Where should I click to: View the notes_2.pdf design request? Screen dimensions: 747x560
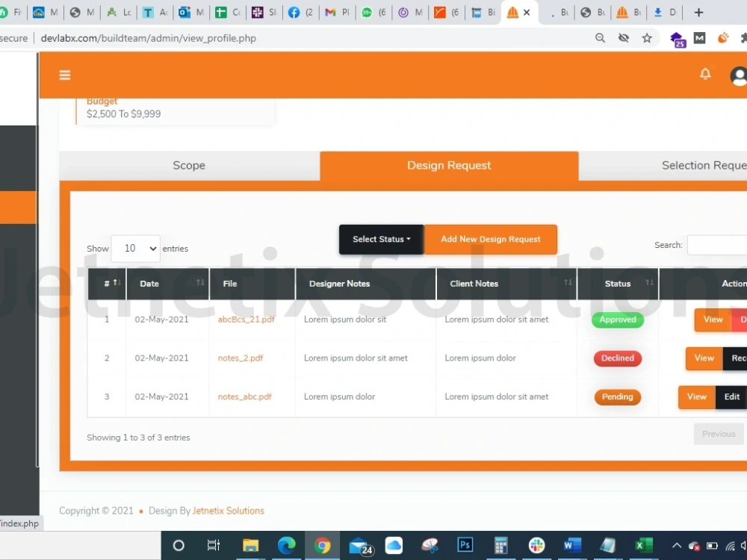[704, 358]
